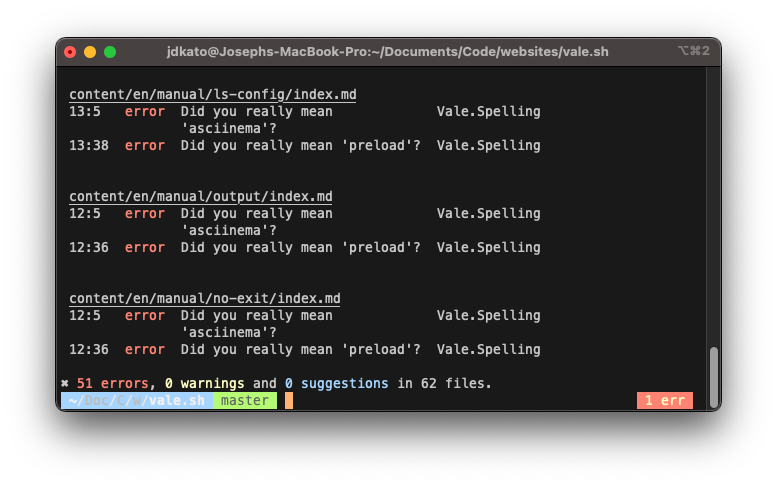This screenshot has width=777, height=485.
Task: Click 'asciinema'? text under no-exit section
Action: click(228, 332)
